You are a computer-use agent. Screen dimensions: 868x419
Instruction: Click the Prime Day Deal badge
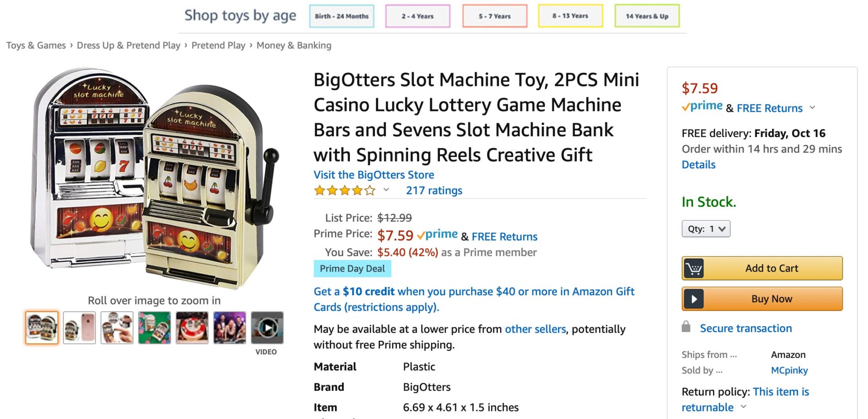pos(352,268)
